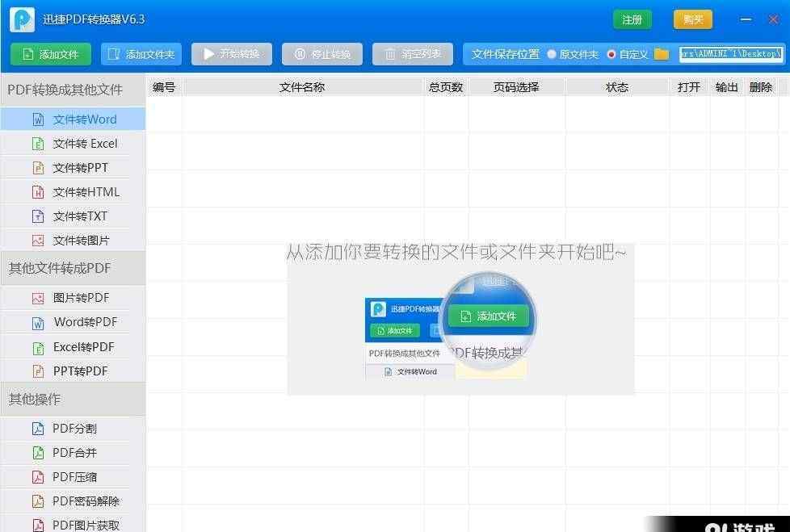The width and height of the screenshot is (790, 532).
Task: Pick the PDF分割 icon in sidebar
Action: tap(38, 429)
